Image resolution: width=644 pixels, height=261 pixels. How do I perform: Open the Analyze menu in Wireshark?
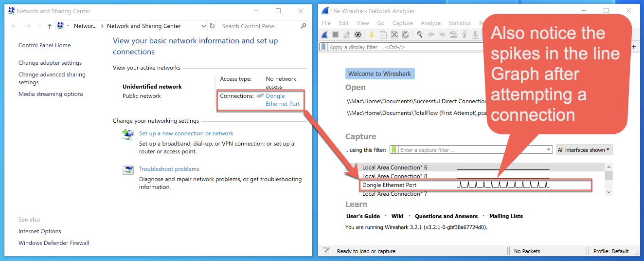(x=430, y=23)
